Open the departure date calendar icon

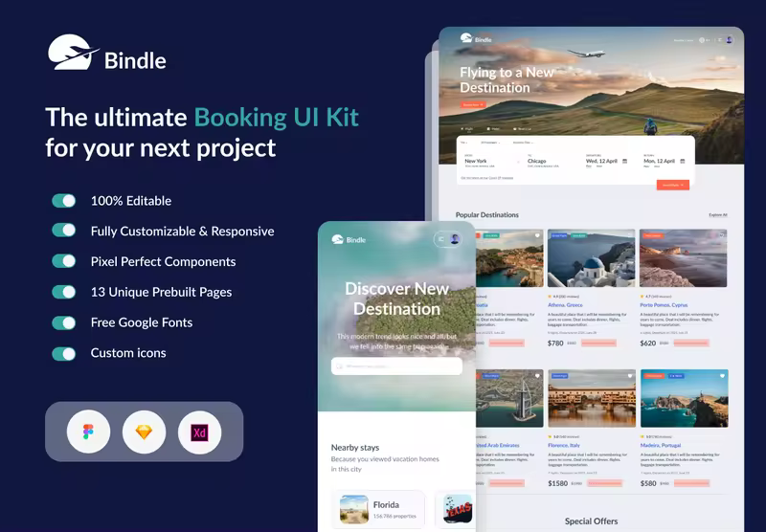click(624, 161)
